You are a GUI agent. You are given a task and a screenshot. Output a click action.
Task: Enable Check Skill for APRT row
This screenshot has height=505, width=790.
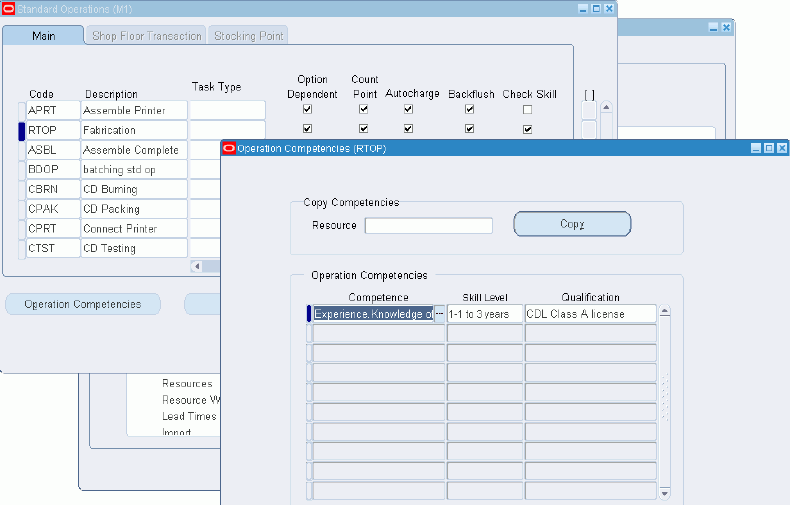click(528, 109)
